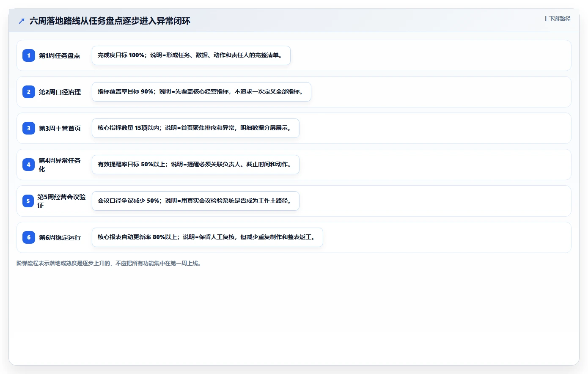Image resolution: width=588 pixels, height=374 pixels.
Task: Select the 第5周经营会议验证 label
Action: (x=61, y=201)
